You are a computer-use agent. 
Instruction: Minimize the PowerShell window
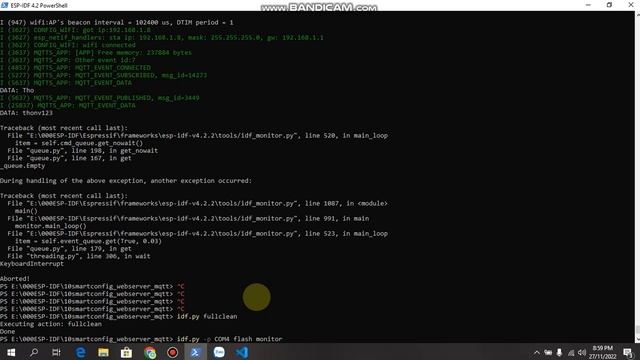588,5
